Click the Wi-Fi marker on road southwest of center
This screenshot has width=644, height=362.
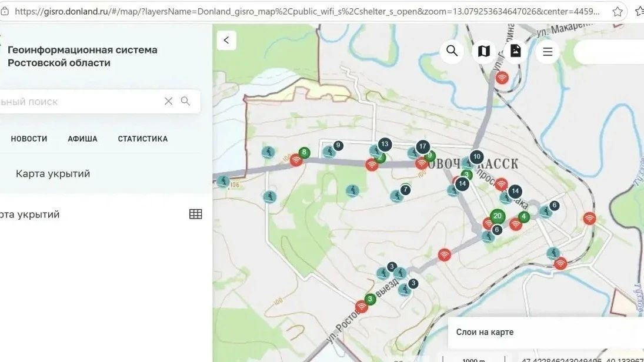click(444, 254)
